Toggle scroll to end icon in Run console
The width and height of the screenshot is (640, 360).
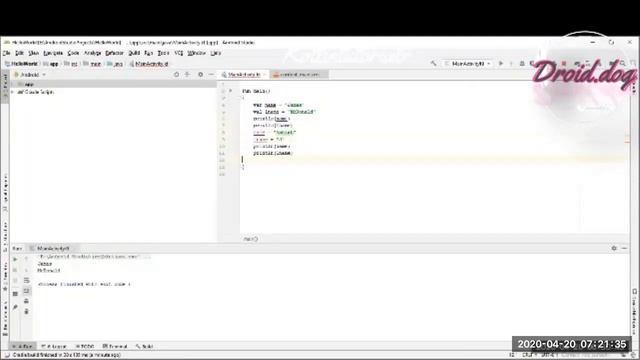coord(27,291)
